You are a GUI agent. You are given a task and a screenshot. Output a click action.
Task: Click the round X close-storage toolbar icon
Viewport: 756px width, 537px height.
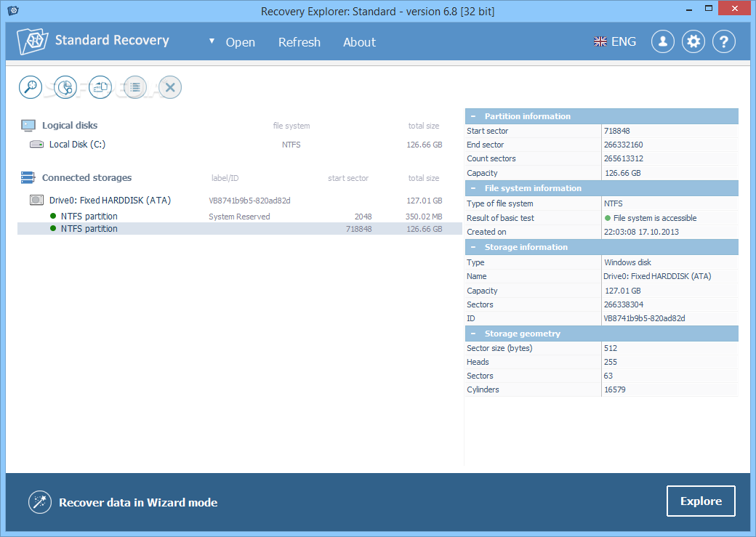pyautogui.click(x=170, y=87)
